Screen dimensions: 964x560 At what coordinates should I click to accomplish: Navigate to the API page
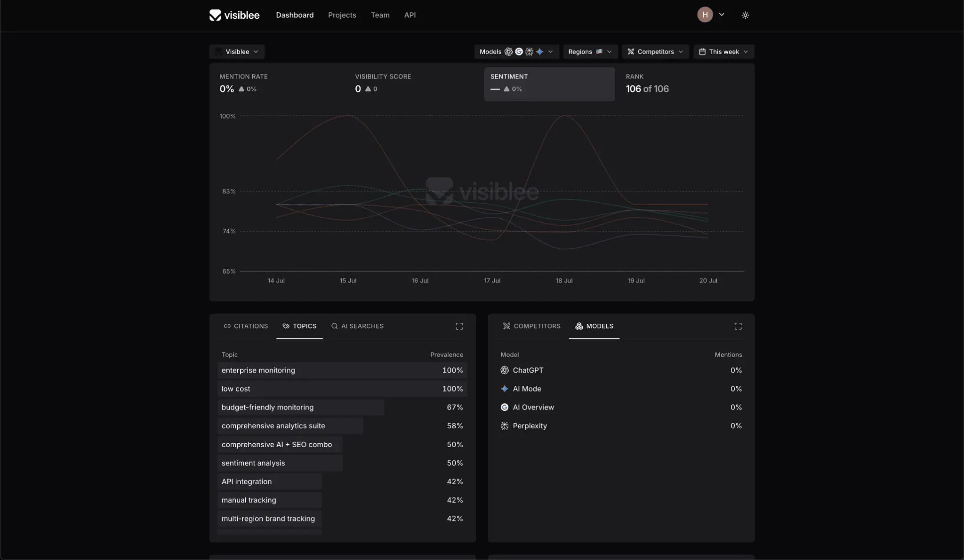pos(410,15)
